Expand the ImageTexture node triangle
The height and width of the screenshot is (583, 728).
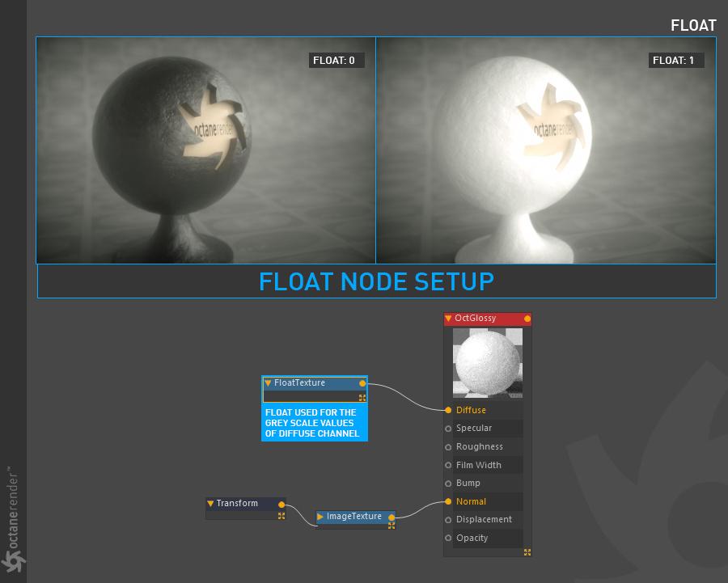pos(320,516)
